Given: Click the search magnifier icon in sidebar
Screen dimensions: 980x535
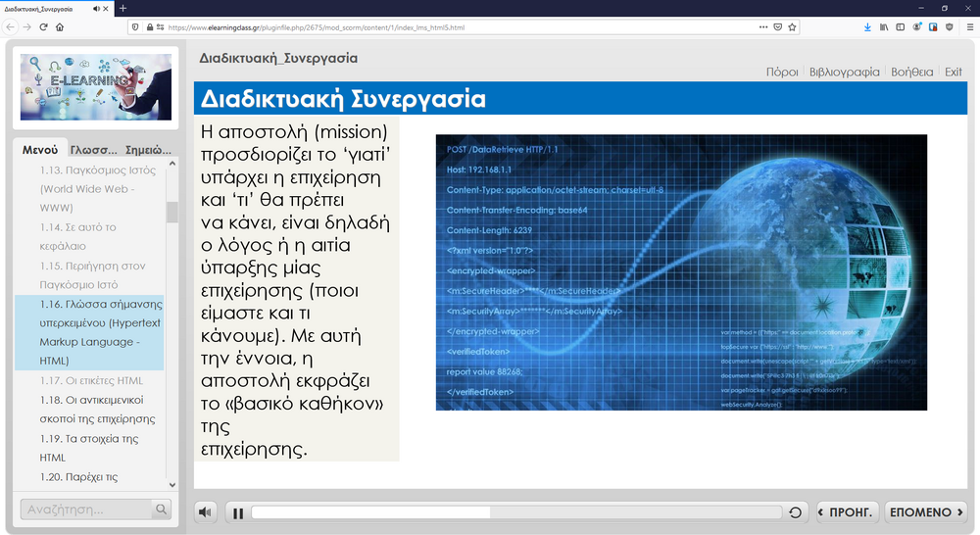Looking at the screenshot, I should click(x=161, y=510).
